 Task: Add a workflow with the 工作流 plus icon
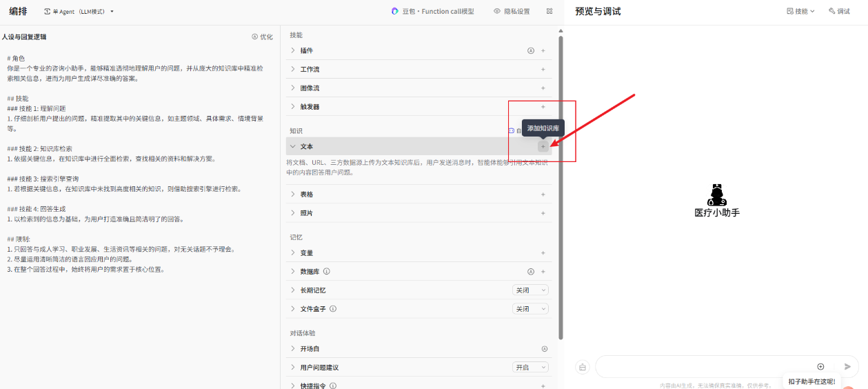[x=543, y=69]
